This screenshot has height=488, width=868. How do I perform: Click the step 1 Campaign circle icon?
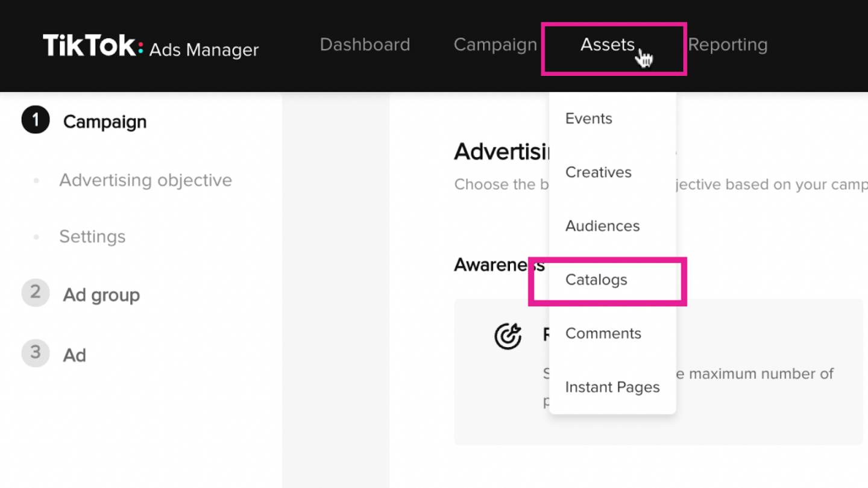point(36,120)
